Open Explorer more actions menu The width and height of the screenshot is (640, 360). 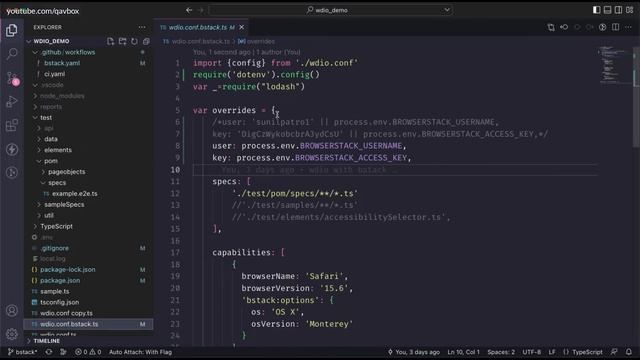(x=142, y=27)
